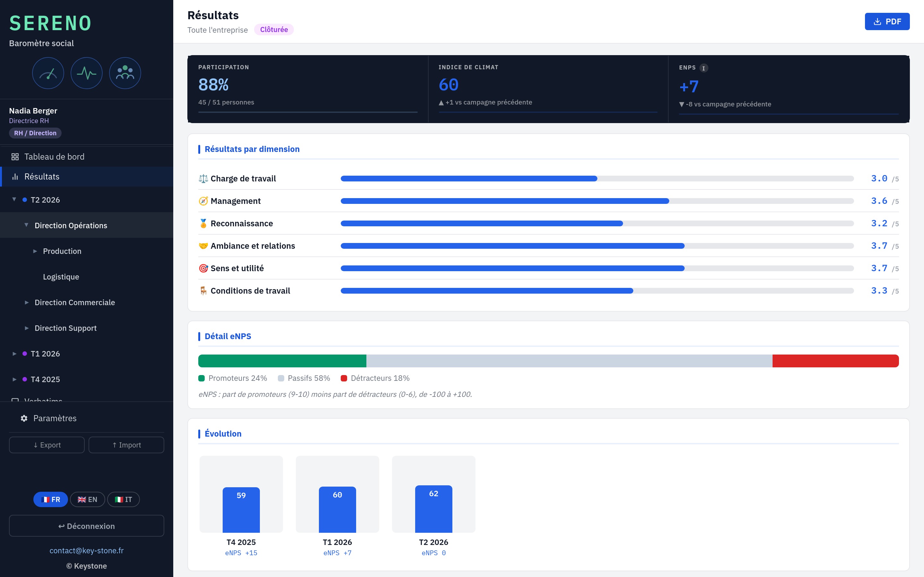Click the heartbeat pulse icon
The height and width of the screenshot is (577, 924).
pyautogui.click(x=87, y=73)
